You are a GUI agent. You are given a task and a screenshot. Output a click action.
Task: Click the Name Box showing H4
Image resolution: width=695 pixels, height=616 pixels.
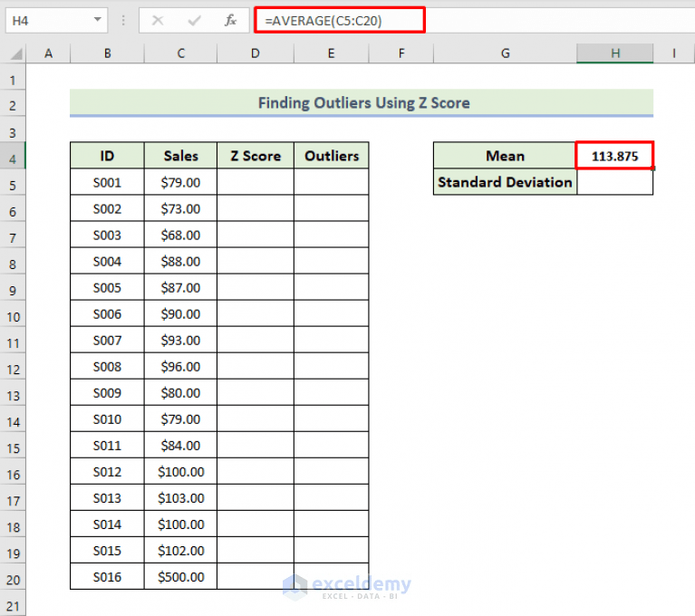56,21
